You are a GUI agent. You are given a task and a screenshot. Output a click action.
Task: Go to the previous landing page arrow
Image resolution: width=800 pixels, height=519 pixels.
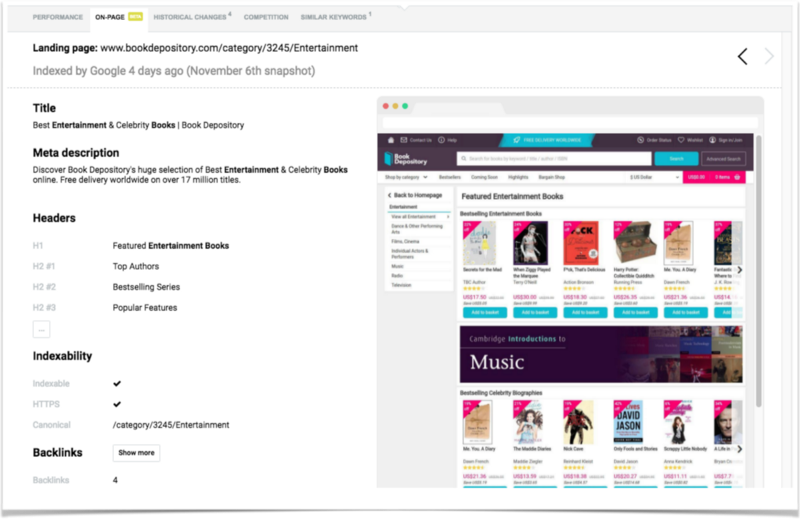pyautogui.click(x=742, y=56)
